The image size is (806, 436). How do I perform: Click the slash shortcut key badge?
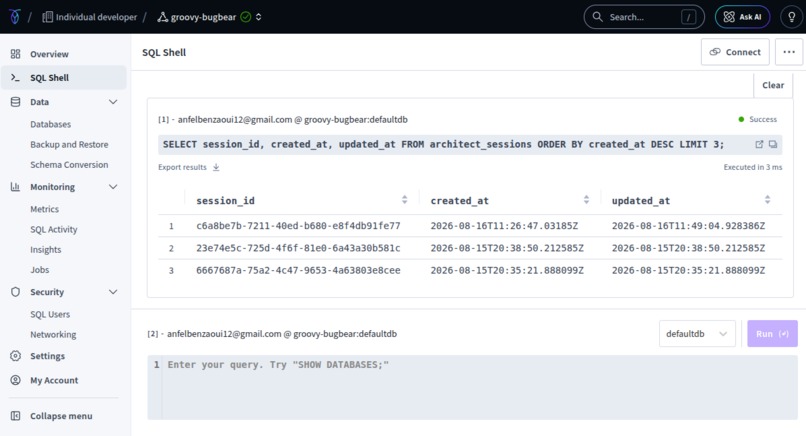(688, 17)
